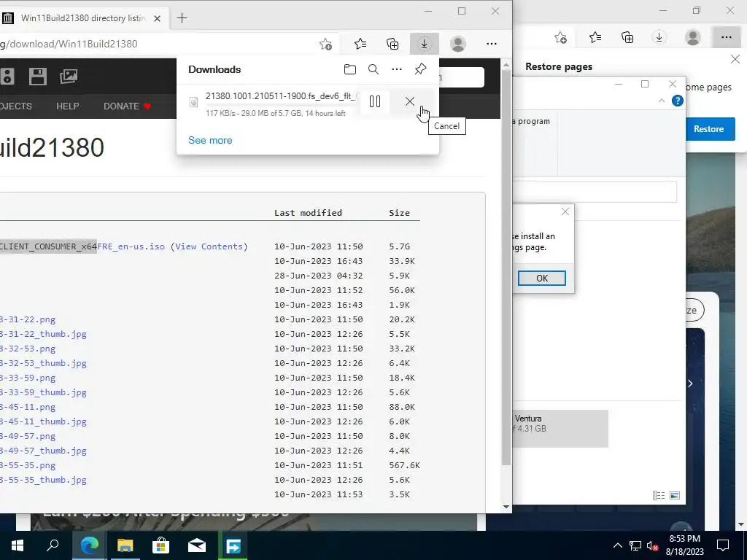This screenshot has width=747, height=560.
Task: Open Downloads icon in background Edge toolbar
Action: [x=659, y=37]
